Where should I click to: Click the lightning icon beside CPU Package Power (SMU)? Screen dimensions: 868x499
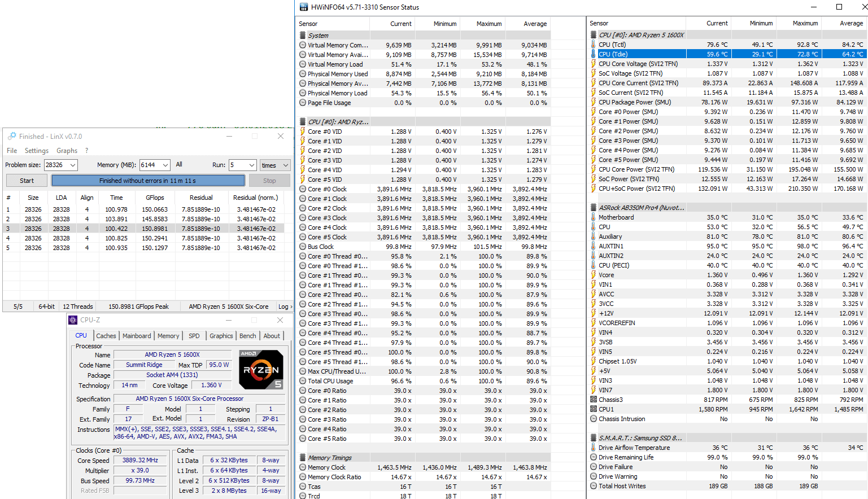(x=594, y=102)
